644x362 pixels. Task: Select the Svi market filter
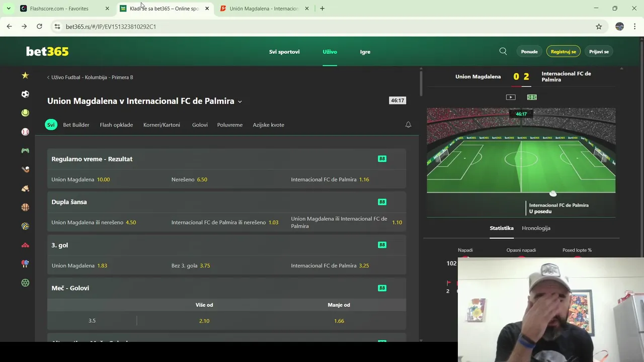coord(51,125)
